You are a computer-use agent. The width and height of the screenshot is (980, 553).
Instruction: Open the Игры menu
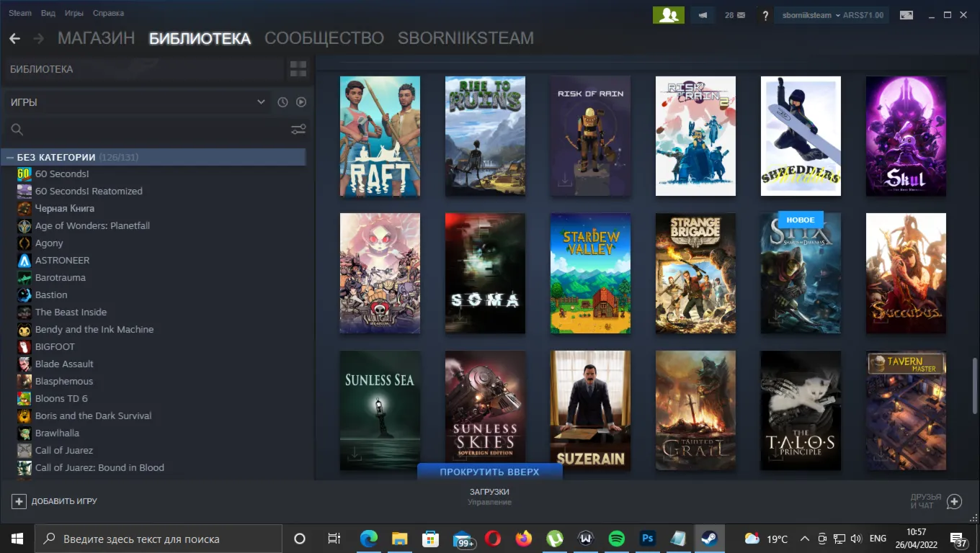(x=73, y=13)
